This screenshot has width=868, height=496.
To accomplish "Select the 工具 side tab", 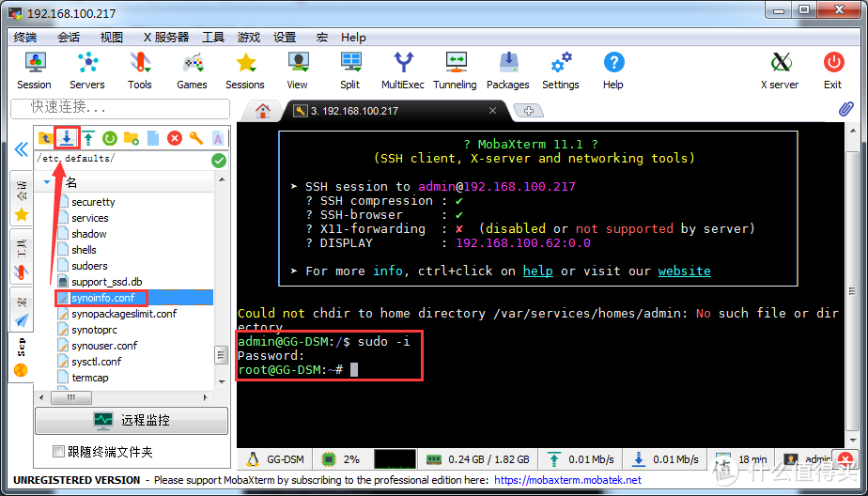I will [x=21, y=256].
